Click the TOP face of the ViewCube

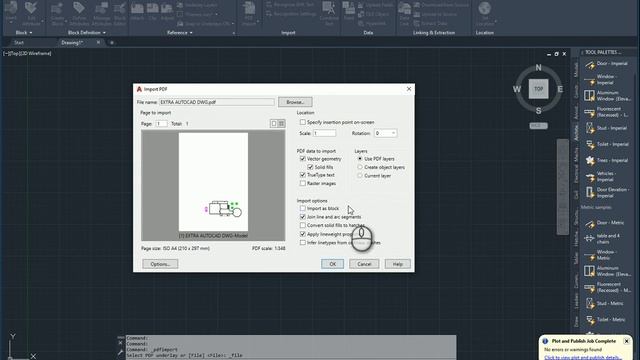pos(538,89)
